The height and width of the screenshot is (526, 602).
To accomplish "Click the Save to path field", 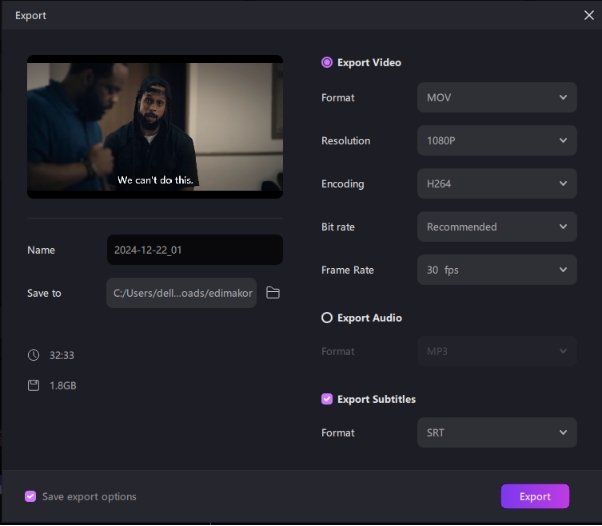I will pyautogui.click(x=181, y=293).
